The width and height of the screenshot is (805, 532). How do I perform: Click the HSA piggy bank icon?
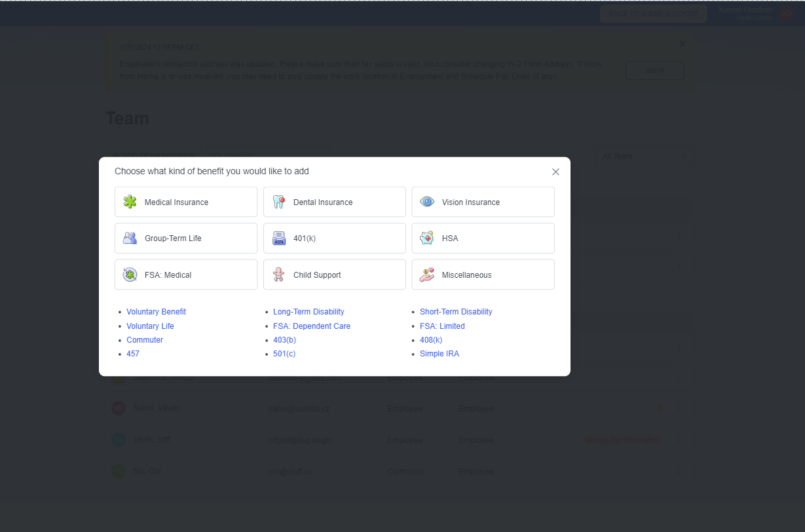tap(427, 238)
